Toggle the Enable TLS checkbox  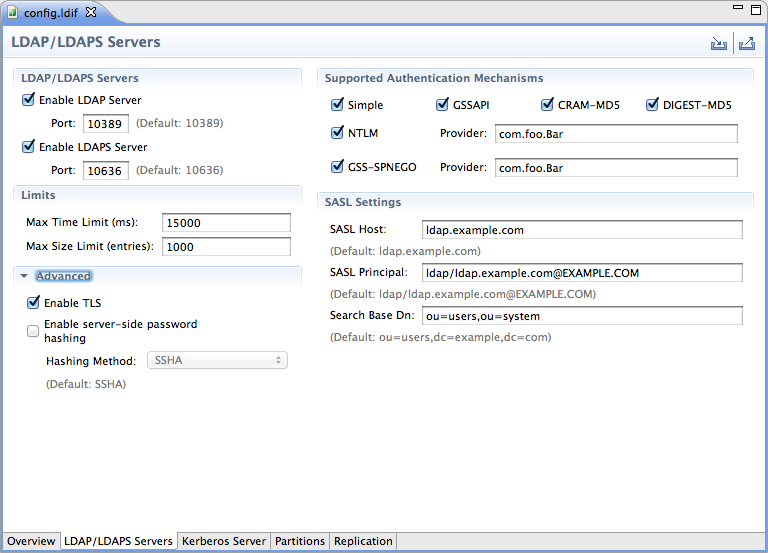pyautogui.click(x=33, y=303)
